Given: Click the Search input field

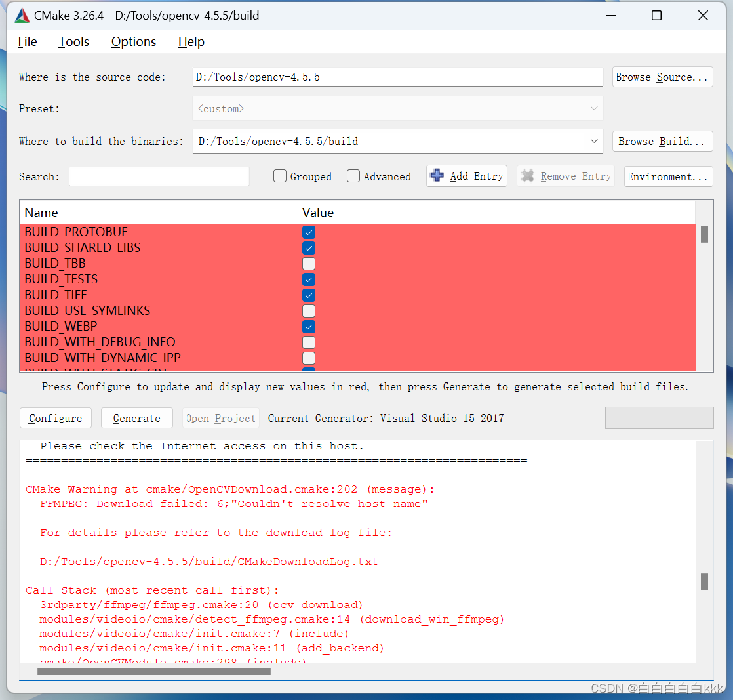Looking at the screenshot, I should (x=159, y=176).
